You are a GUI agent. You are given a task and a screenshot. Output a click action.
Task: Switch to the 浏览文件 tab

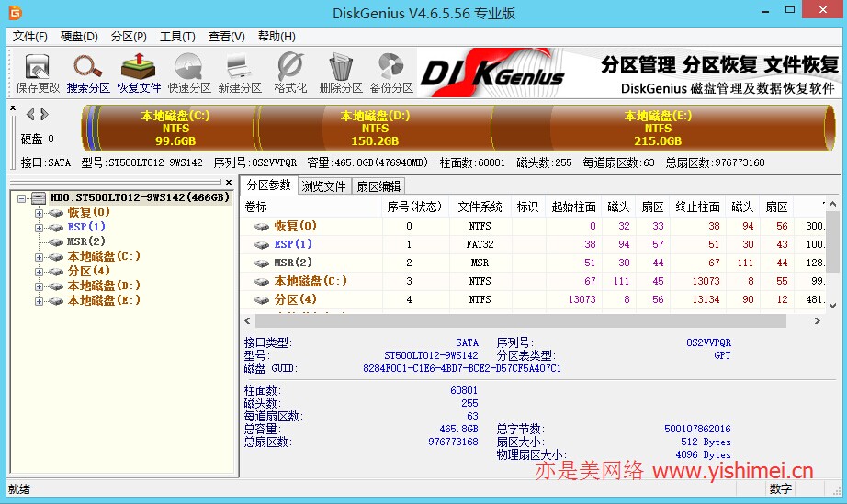pyautogui.click(x=323, y=186)
